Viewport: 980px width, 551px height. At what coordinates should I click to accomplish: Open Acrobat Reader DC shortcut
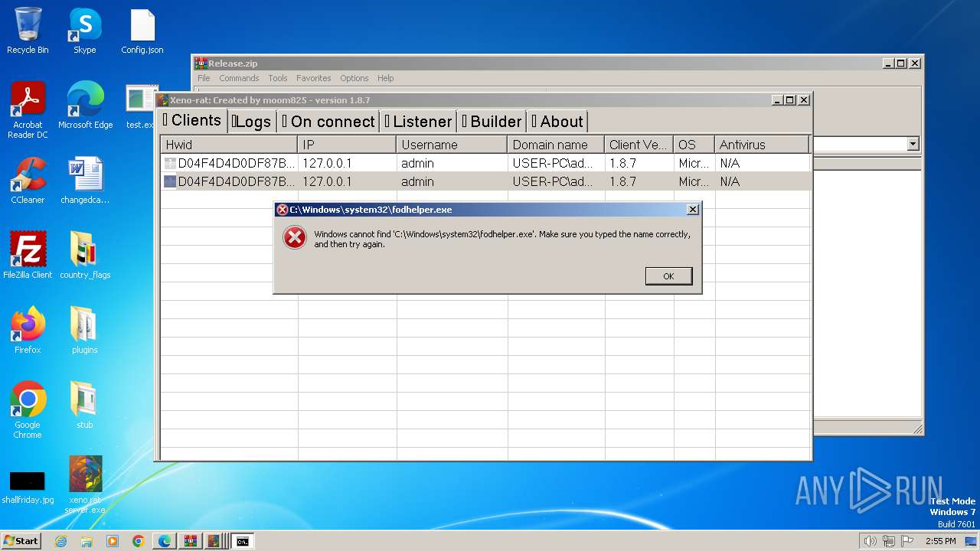pos(28,111)
